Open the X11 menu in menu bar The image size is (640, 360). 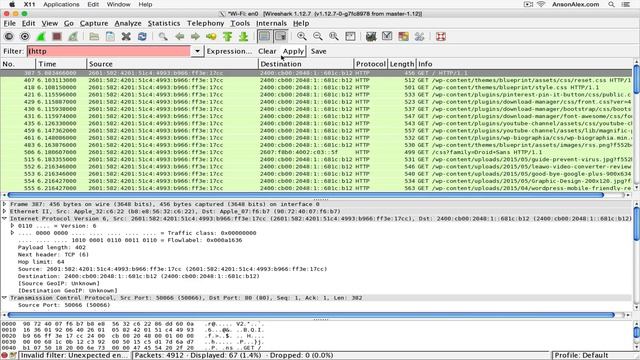click(29, 4)
